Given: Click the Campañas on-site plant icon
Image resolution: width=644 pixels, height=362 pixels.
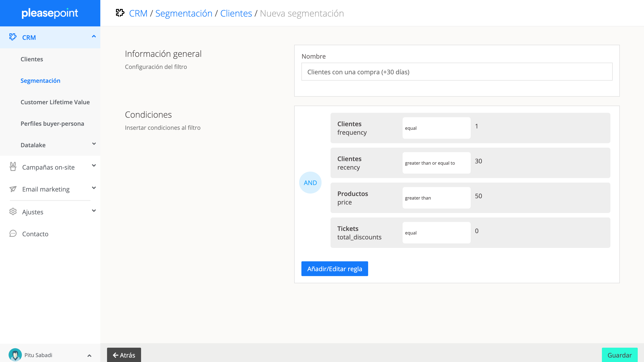Looking at the screenshot, I should point(13,167).
